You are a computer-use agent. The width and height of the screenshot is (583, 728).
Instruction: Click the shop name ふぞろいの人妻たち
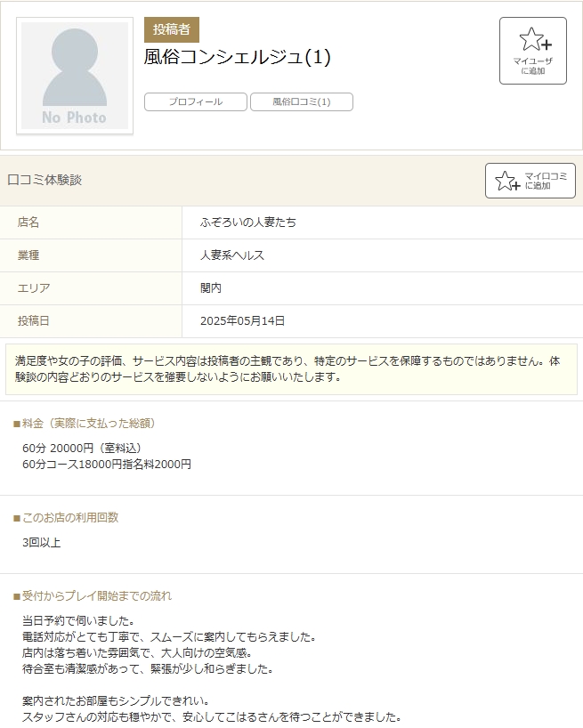pos(248,222)
